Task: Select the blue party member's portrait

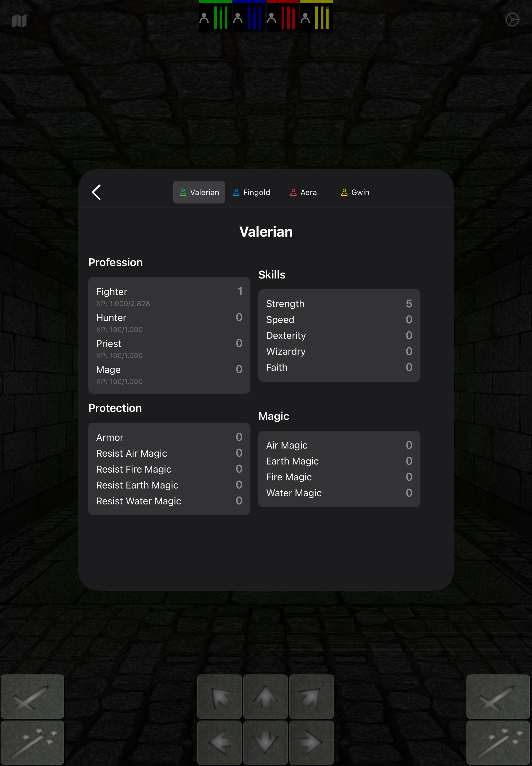Action: 248,17
